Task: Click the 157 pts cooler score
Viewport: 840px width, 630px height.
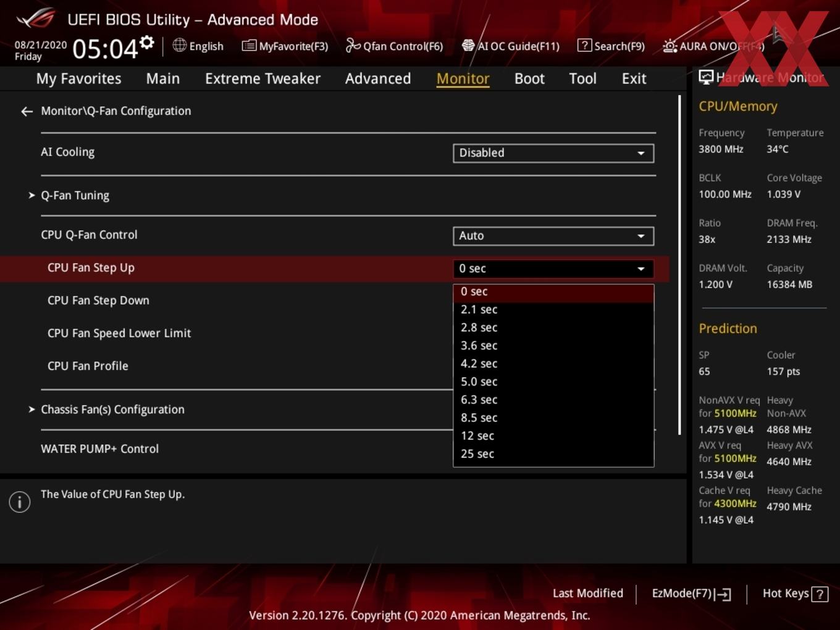Action: (783, 372)
